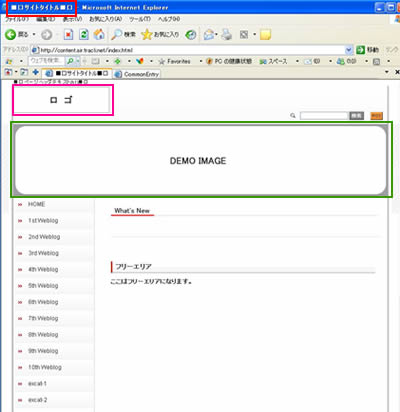Expand Favorites dropdown in links toolbar
This screenshot has height=412, width=400.
(201, 61)
